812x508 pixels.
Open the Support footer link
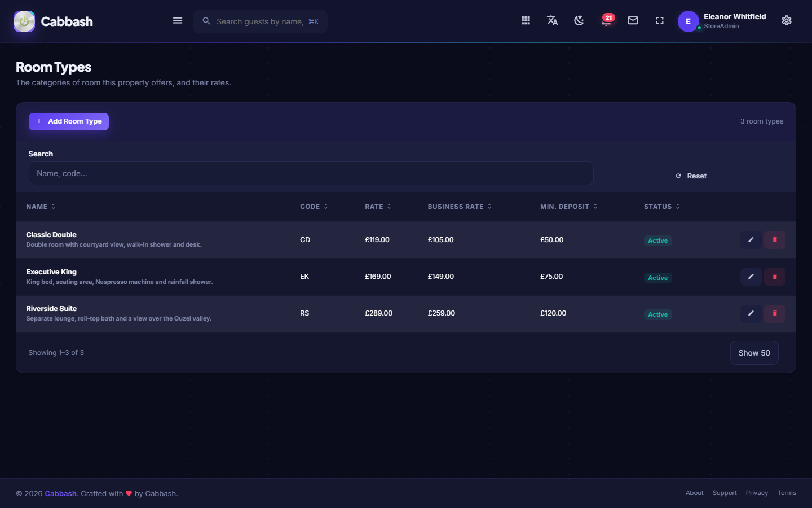(725, 493)
